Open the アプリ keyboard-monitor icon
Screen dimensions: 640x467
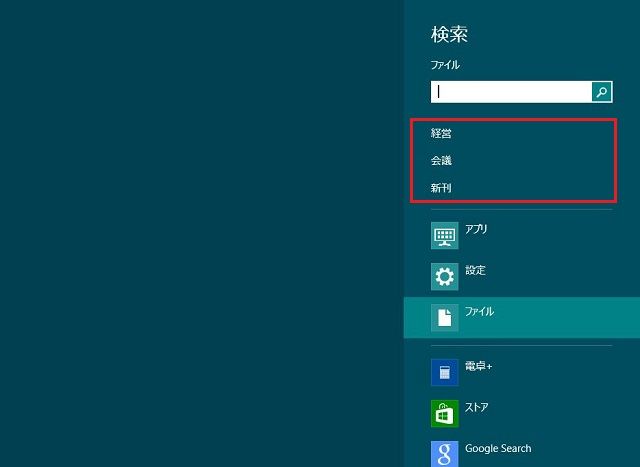click(x=444, y=236)
